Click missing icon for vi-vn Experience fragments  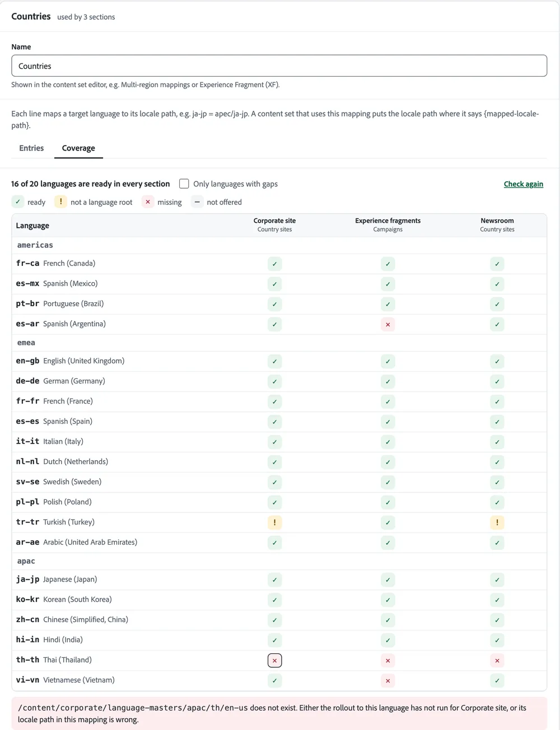388,681
